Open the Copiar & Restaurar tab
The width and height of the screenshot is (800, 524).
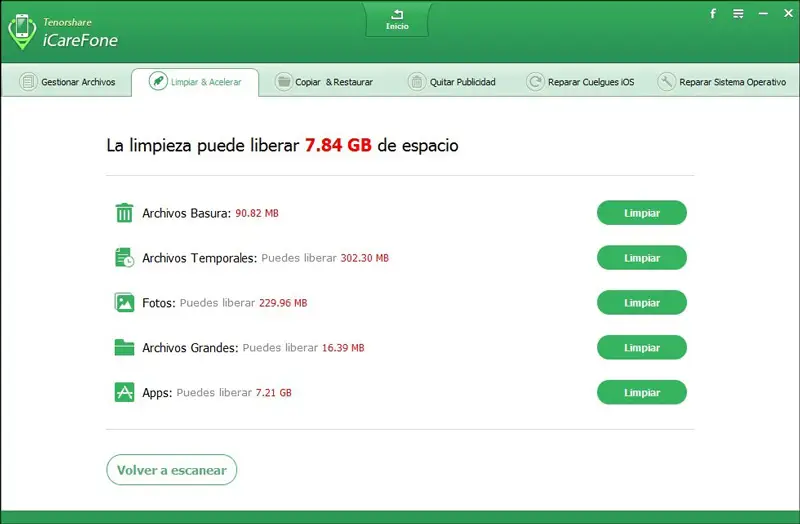323,82
